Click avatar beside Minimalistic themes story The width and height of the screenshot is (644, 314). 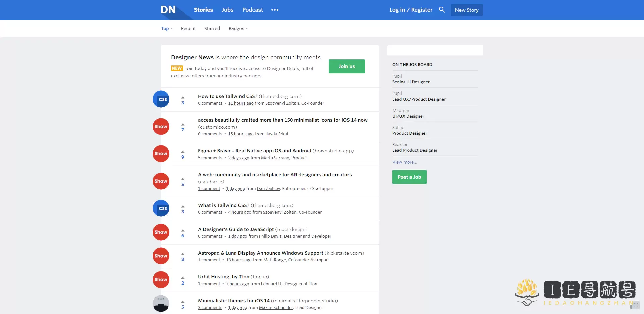(161, 304)
